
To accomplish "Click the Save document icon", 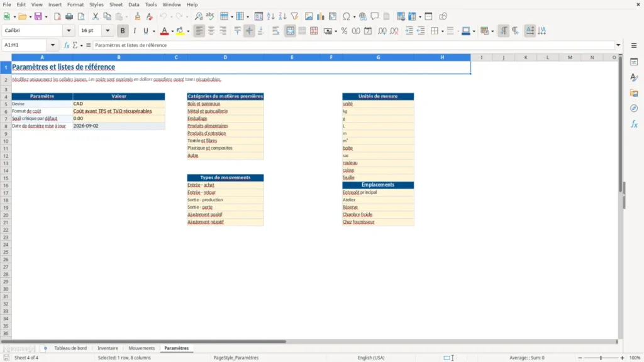I will coord(38,16).
